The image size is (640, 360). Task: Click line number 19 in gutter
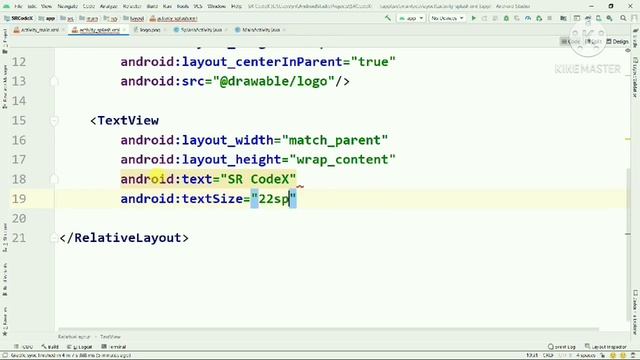coord(19,199)
